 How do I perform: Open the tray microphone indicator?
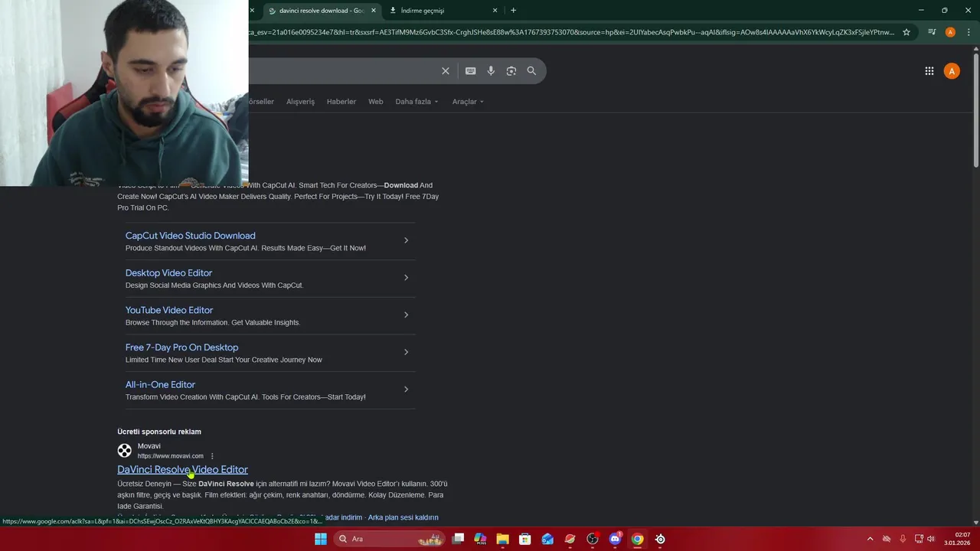(903, 539)
